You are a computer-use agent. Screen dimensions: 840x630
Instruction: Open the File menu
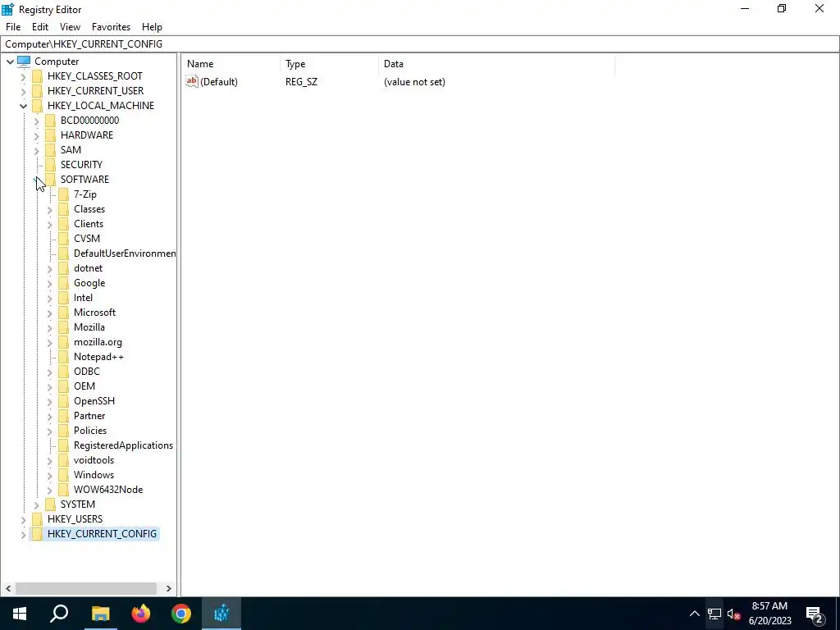(13, 27)
